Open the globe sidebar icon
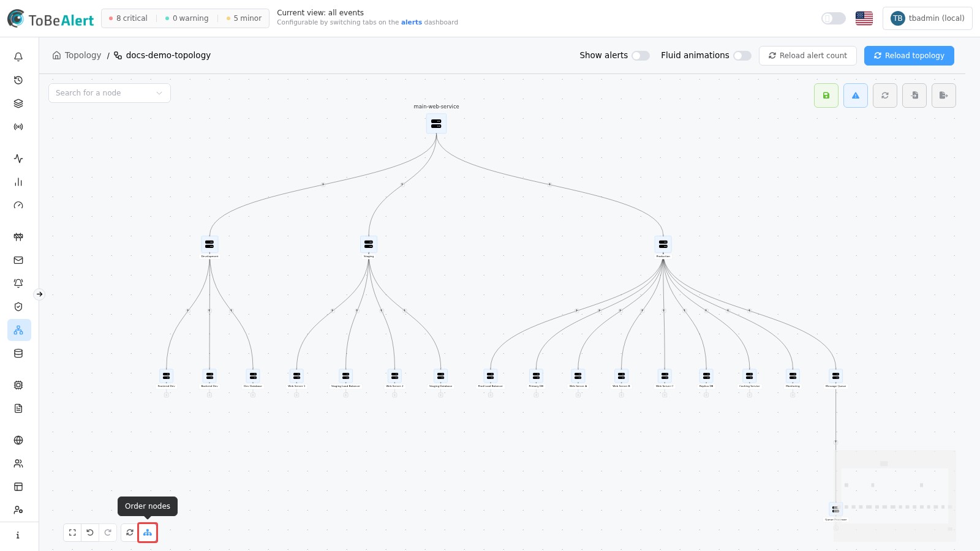Image resolution: width=980 pixels, height=551 pixels. point(18,440)
